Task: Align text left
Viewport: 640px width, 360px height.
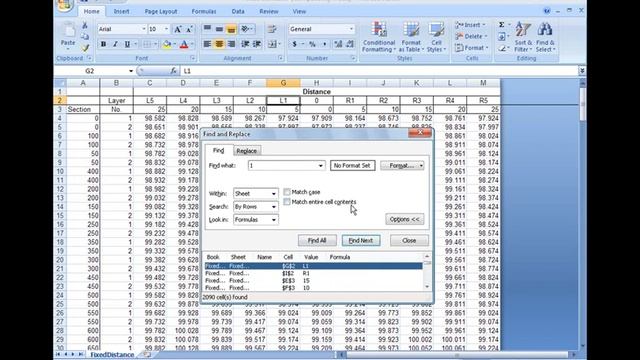Action: pyautogui.click(x=207, y=44)
